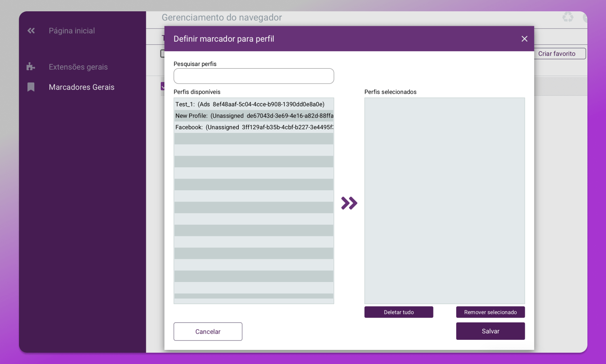Screen dimensions: 606x364
Task: Select the Test_1 profile row
Action: (x=254, y=104)
